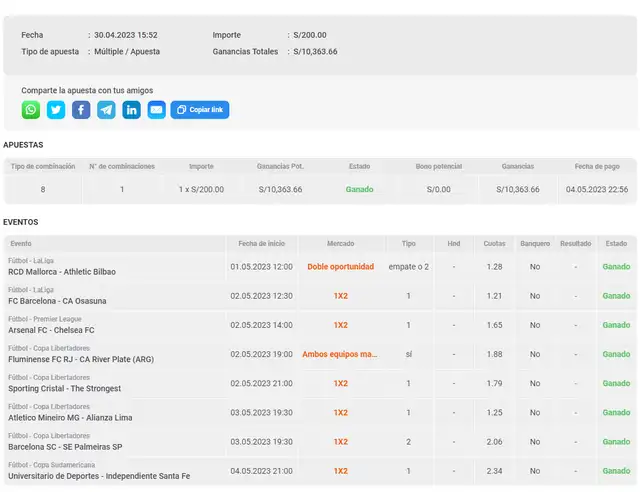Image resolution: width=640 pixels, height=492 pixels.
Task: Click the odds value 2.34
Action: (x=494, y=471)
